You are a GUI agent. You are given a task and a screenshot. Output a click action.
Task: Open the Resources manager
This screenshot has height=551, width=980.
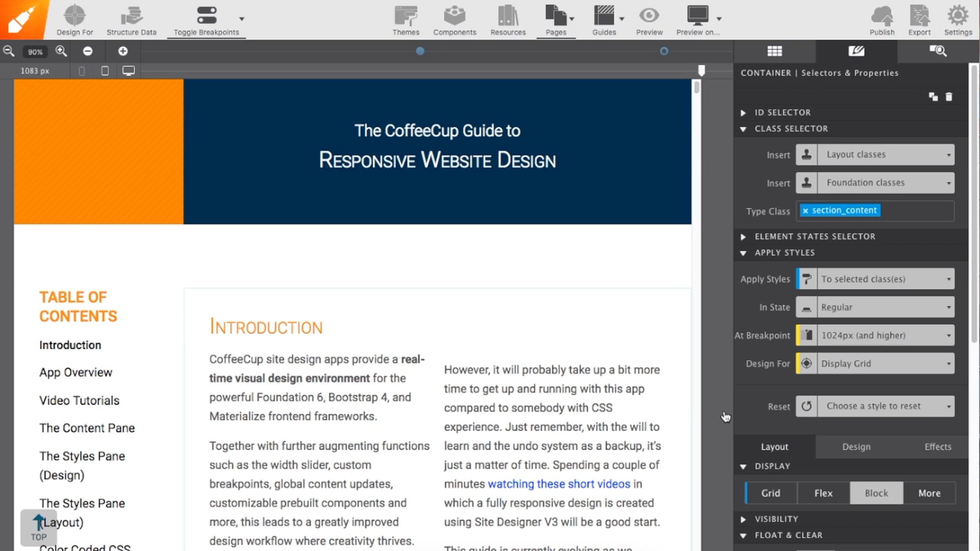coord(508,20)
